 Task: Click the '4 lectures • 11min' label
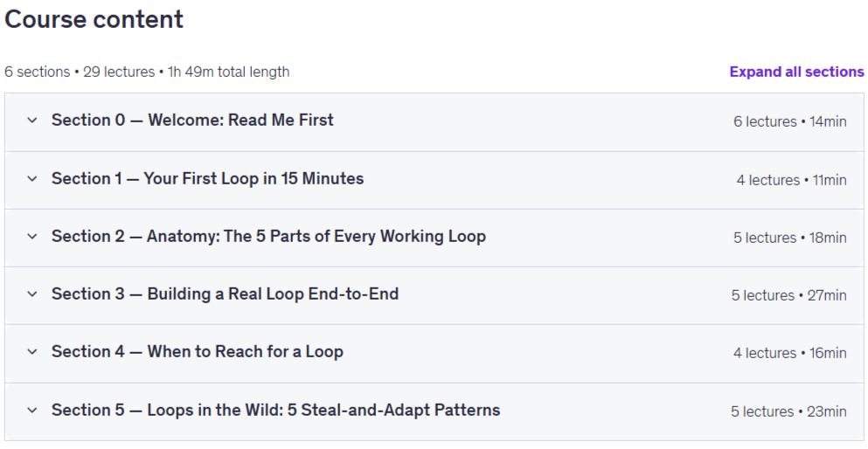(x=792, y=180)
